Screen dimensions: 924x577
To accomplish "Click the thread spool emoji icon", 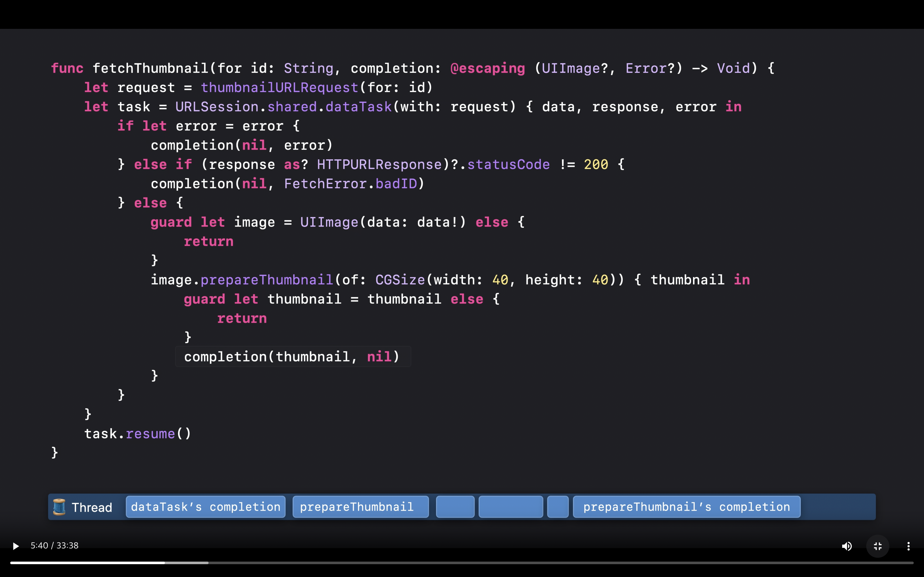I will point(59,507).
